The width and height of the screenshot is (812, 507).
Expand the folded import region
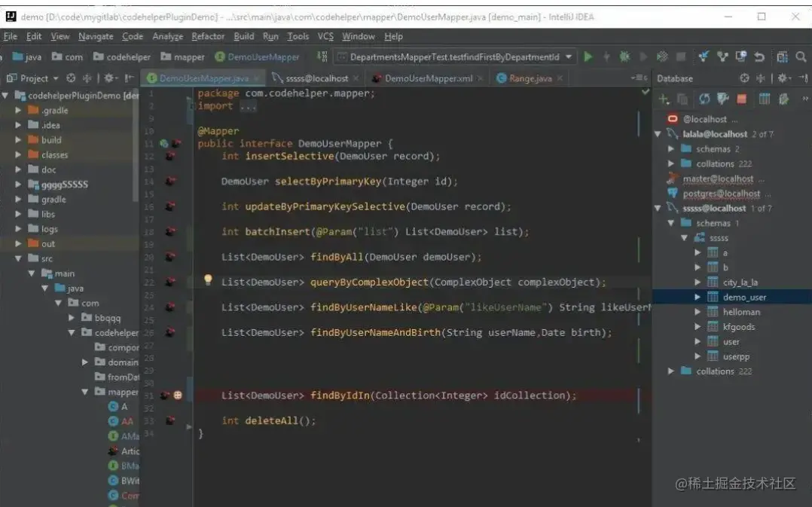[248, 107]
